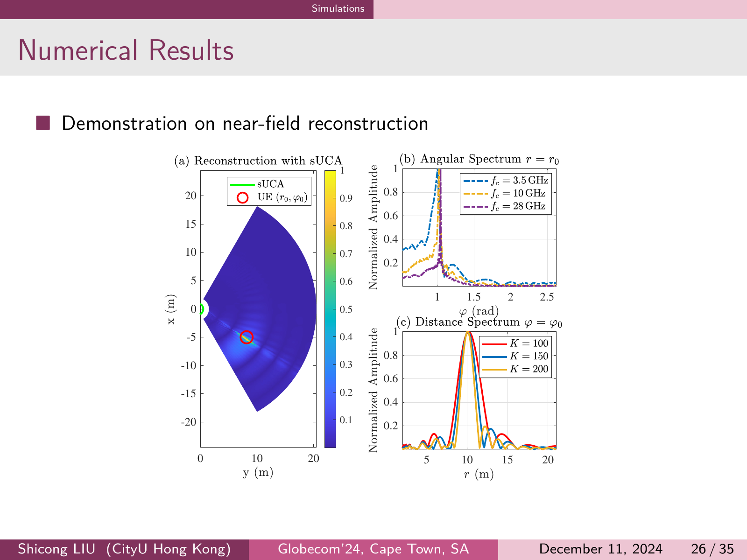Select 'Demonstration on near-field reconstruction' text
Viewport: 747px width, 560px height.
tap(245, 123)
